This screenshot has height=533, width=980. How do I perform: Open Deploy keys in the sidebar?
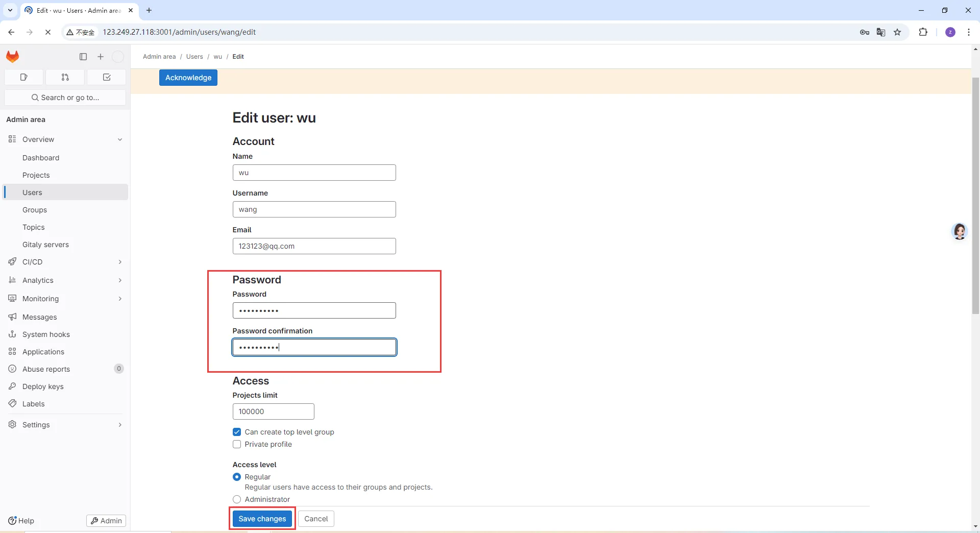coord(65,386)
